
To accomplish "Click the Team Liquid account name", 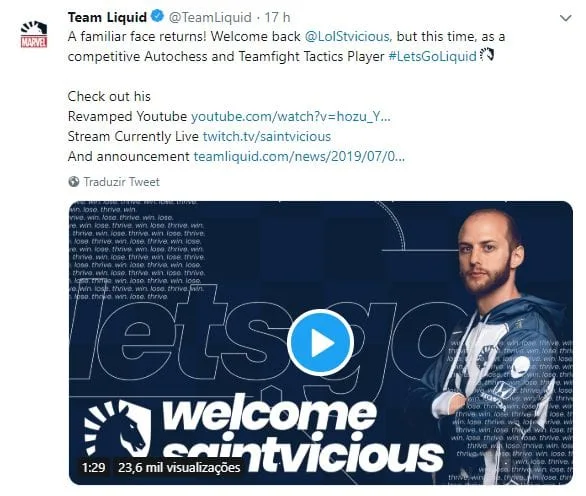I will [x=107, y=17].
